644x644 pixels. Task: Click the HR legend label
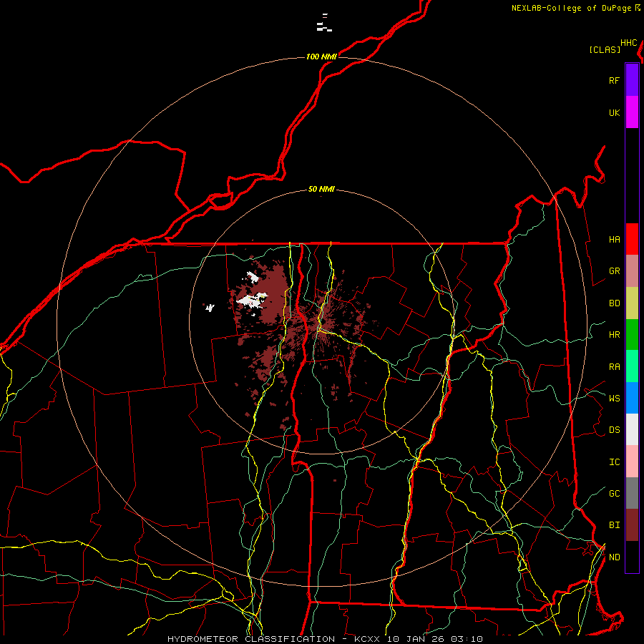[x=614, y=335]
